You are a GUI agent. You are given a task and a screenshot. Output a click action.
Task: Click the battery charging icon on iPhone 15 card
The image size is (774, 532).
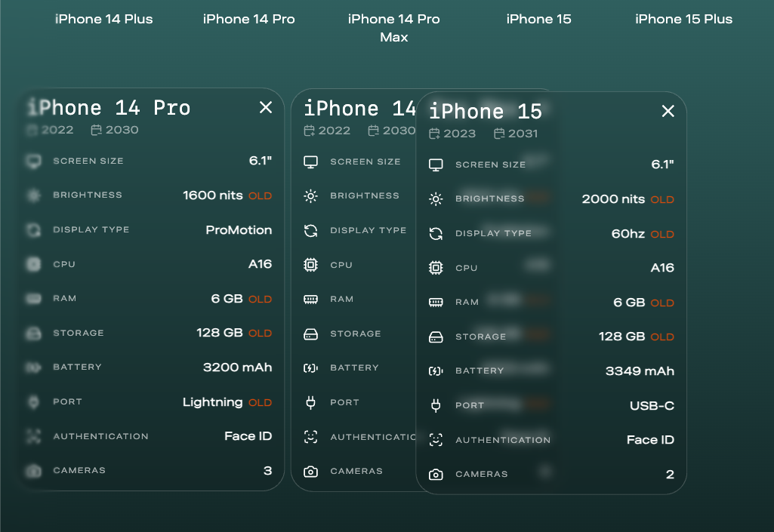coord(436,371)
